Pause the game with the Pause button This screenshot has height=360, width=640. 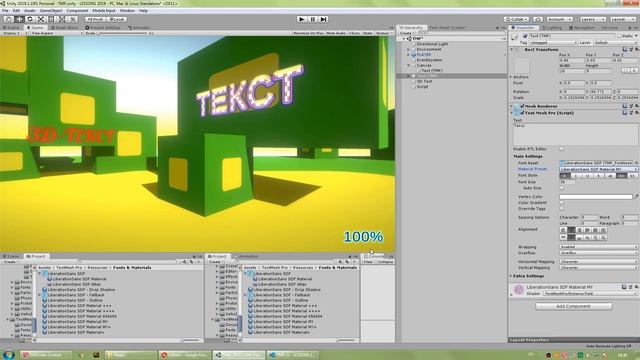(313, 19)
